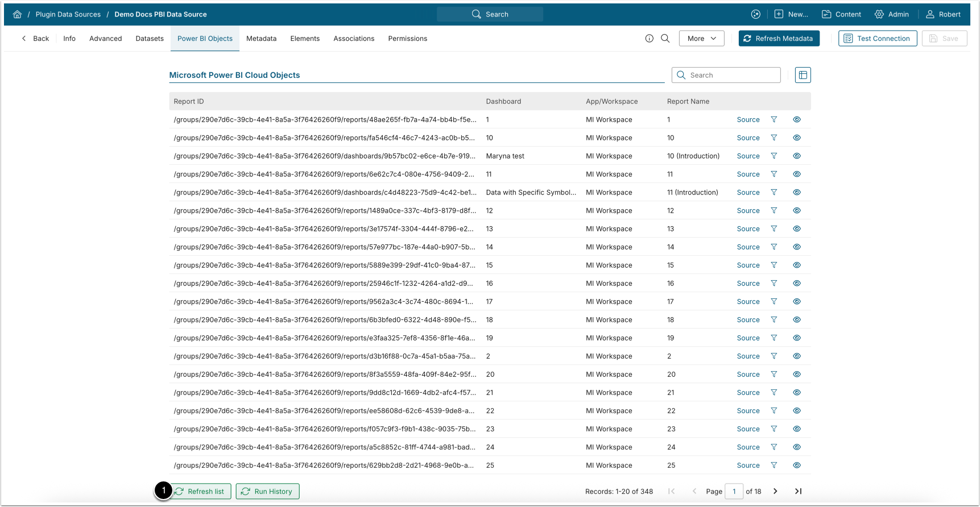Click the magnifier icon next to More

[x=665, y=39]
